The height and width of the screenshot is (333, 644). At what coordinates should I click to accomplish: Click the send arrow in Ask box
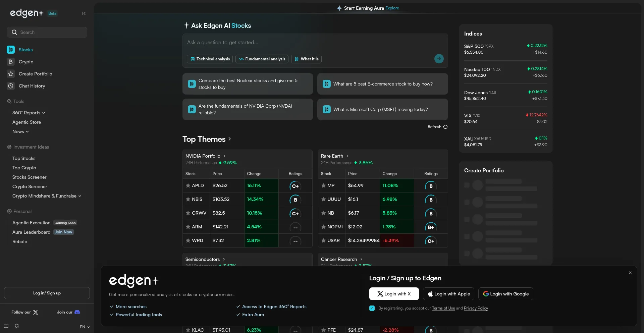coord(439,59)
